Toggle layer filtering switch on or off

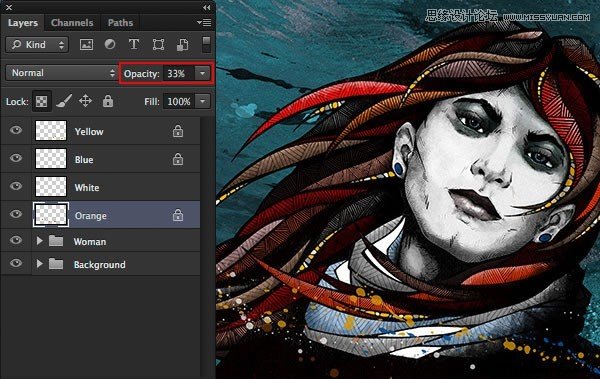(206, 44)
